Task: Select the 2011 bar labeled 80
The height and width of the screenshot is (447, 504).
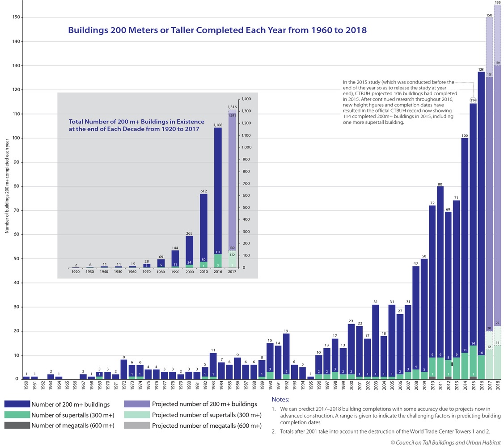Action: pos(440,283)
